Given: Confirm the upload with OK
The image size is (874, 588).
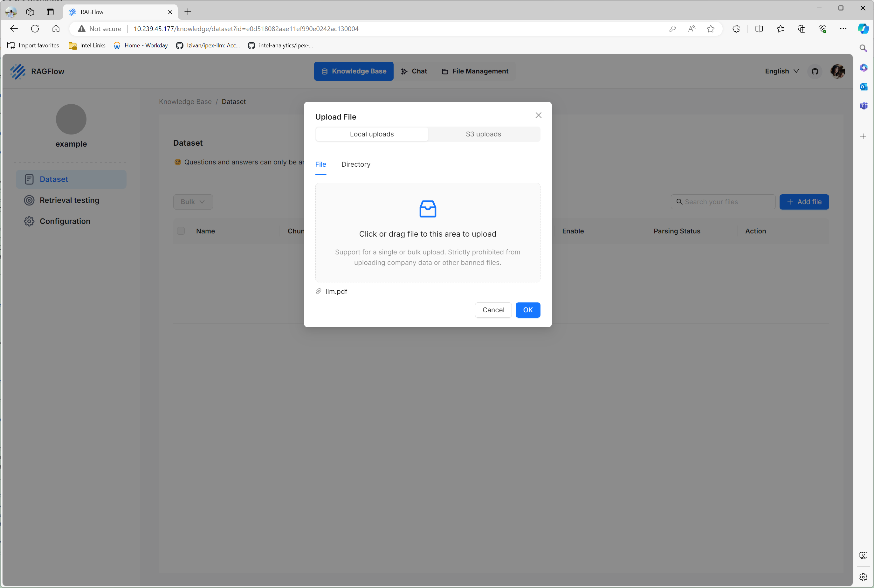Looking at the screenshot, I should 527,310.
